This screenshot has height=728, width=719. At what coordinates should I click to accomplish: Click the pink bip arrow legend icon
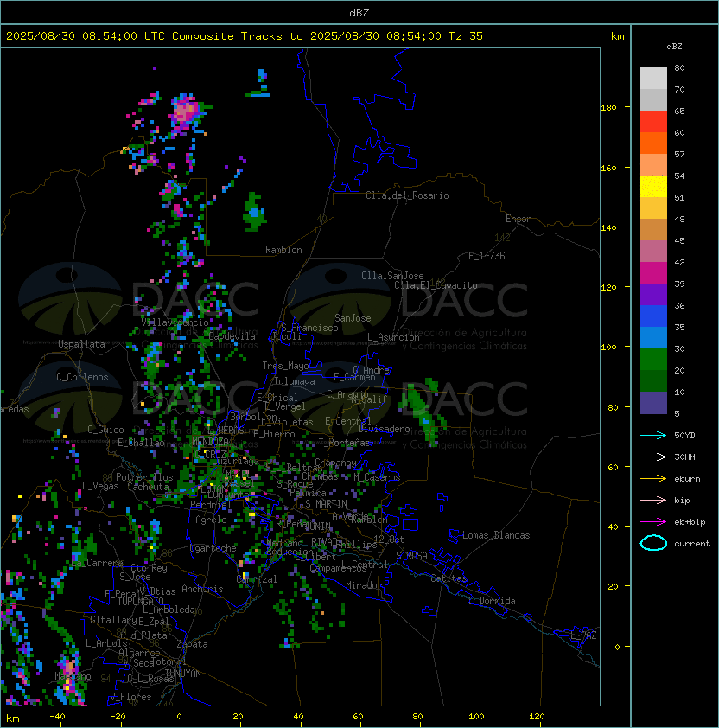[653, 500]
